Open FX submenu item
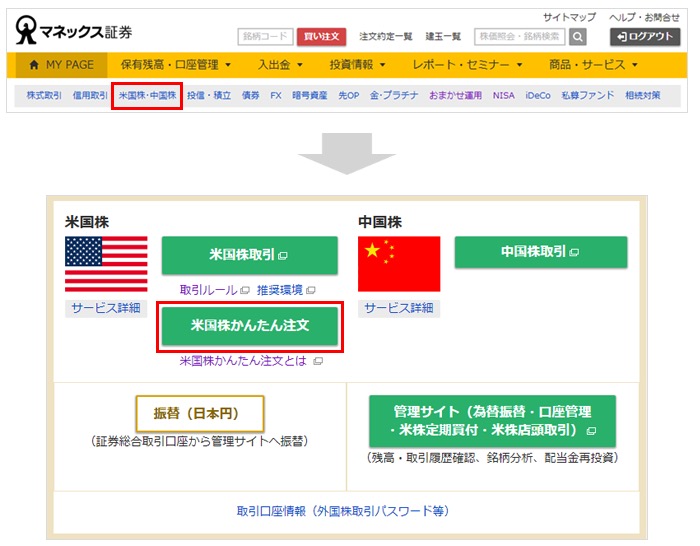This screenshot has width=700, height=546. tap(276, 95)
